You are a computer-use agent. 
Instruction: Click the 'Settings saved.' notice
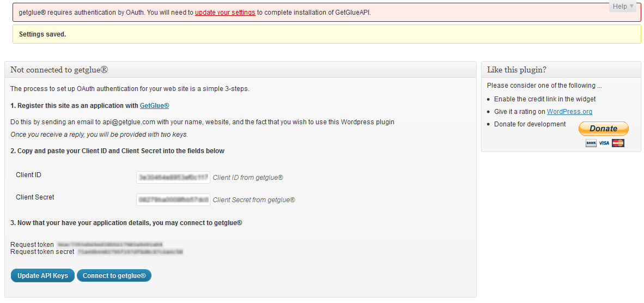click(326, 34)
